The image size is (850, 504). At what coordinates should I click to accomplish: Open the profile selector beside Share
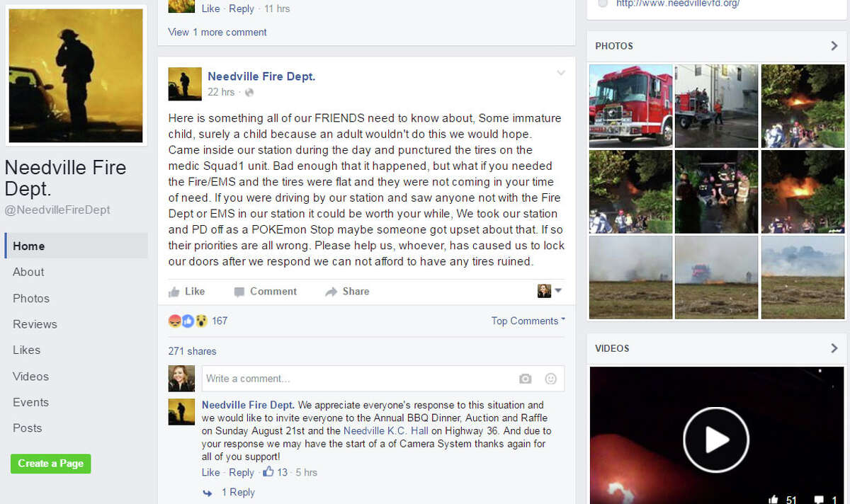(549, 291)
